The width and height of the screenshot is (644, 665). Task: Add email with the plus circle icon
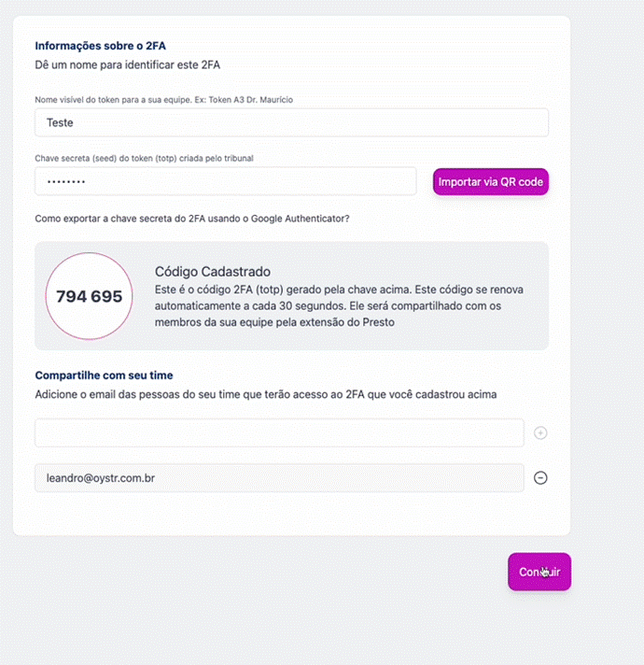click(540, 433)
